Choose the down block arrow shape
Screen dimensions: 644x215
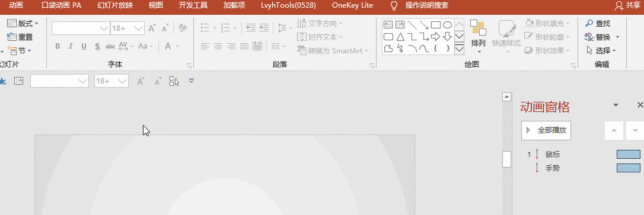coord(447,37)
